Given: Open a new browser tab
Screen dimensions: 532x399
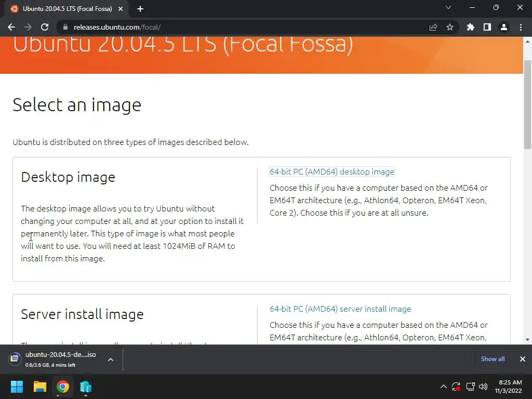Looking at the screenshot, I should 140,9.
